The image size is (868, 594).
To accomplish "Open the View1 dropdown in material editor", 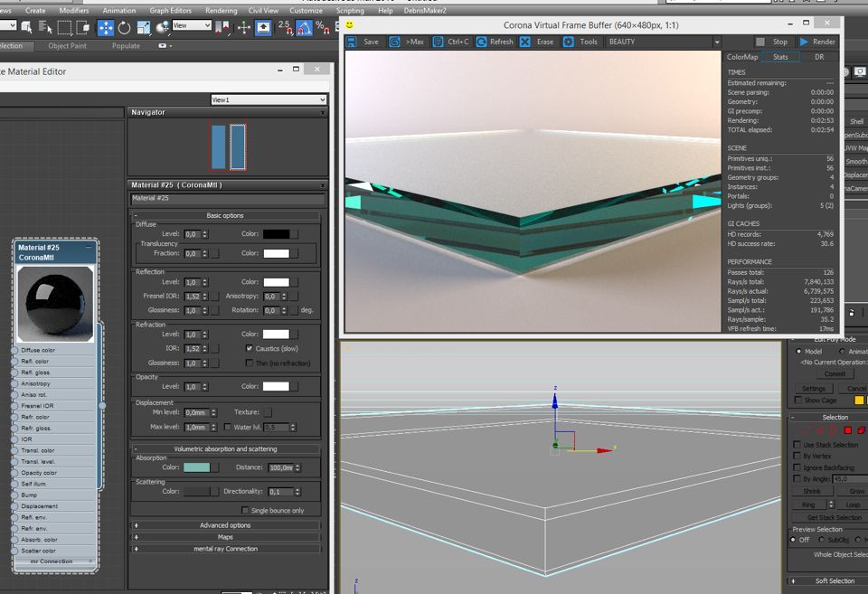I will pyautogui.click(x=269, y=99).
